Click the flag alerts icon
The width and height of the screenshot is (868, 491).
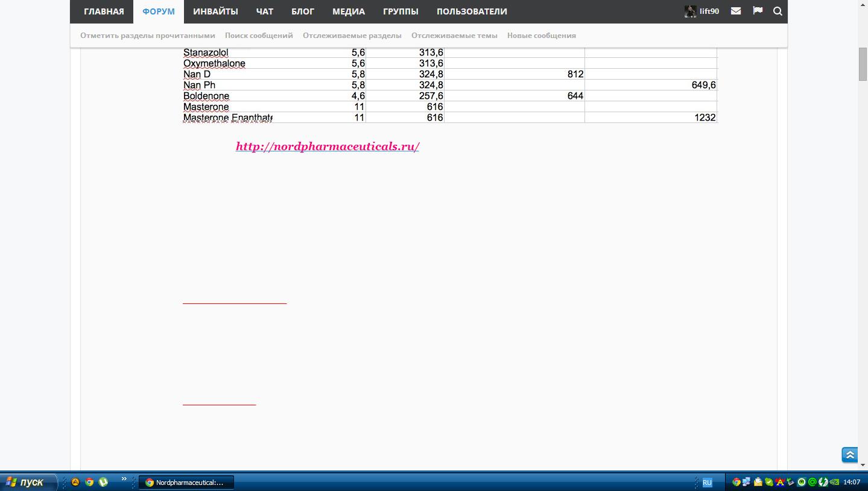pyautogui.click(x=758, y=11)
